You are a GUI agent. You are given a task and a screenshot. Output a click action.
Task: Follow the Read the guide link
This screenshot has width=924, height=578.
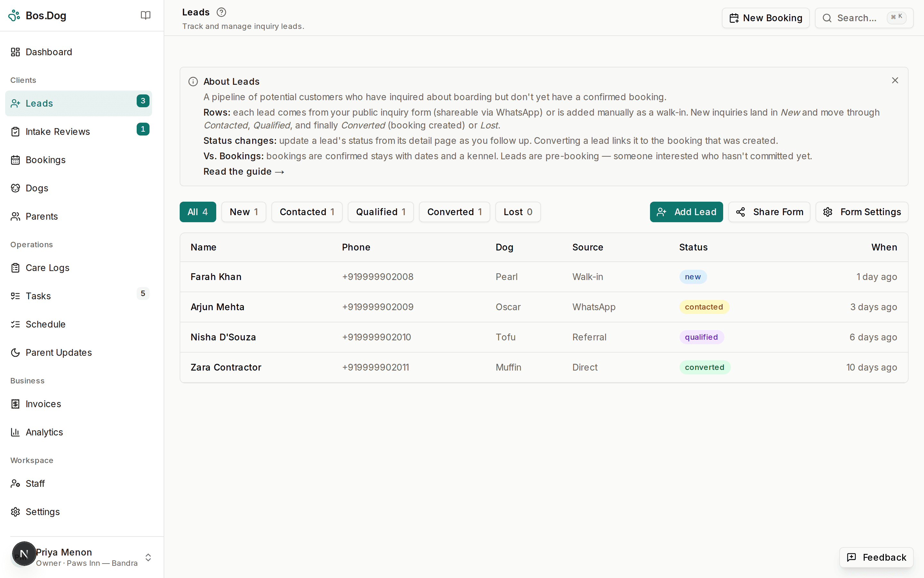pyautogui.click(x=244, y=172)
